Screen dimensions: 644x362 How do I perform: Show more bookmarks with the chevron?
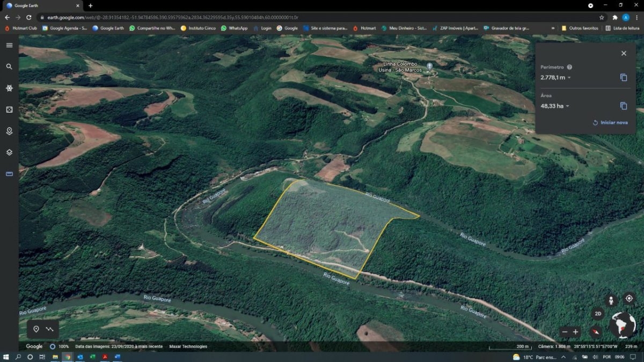tap(553, 28)
